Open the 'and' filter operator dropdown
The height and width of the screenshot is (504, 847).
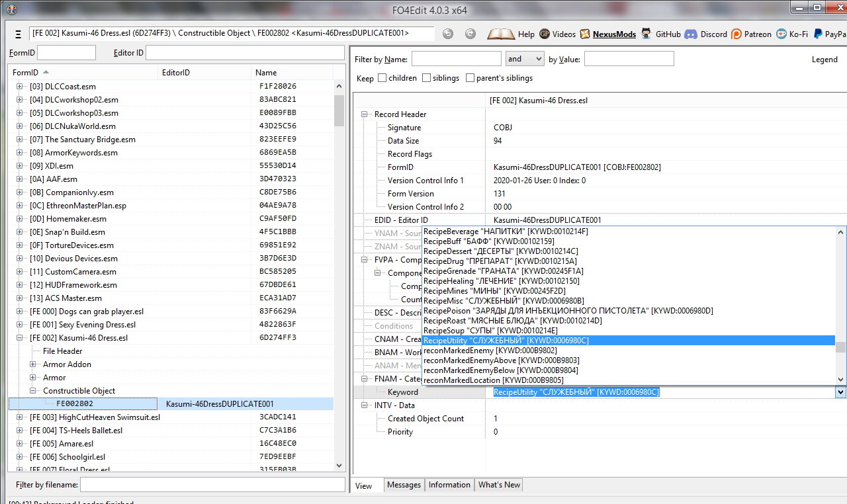525,59
